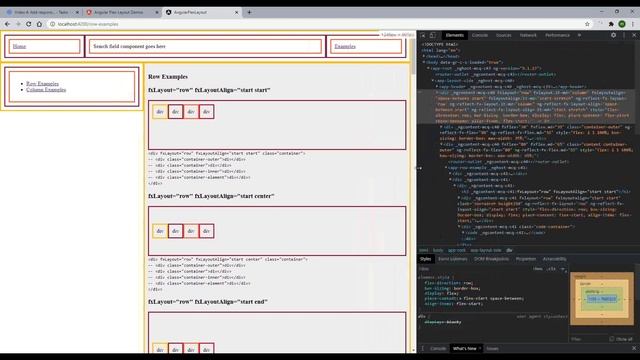Viewport: 640px width, 360px height.
Task: Follow the Examples link in header
Action: coord(345,46)
